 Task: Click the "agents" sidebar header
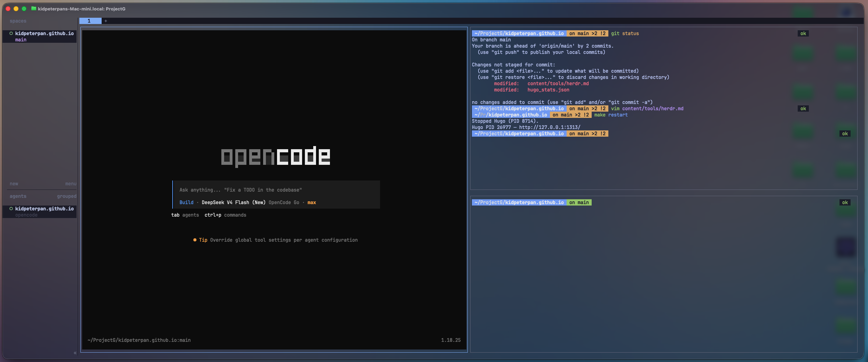point(18,196)
